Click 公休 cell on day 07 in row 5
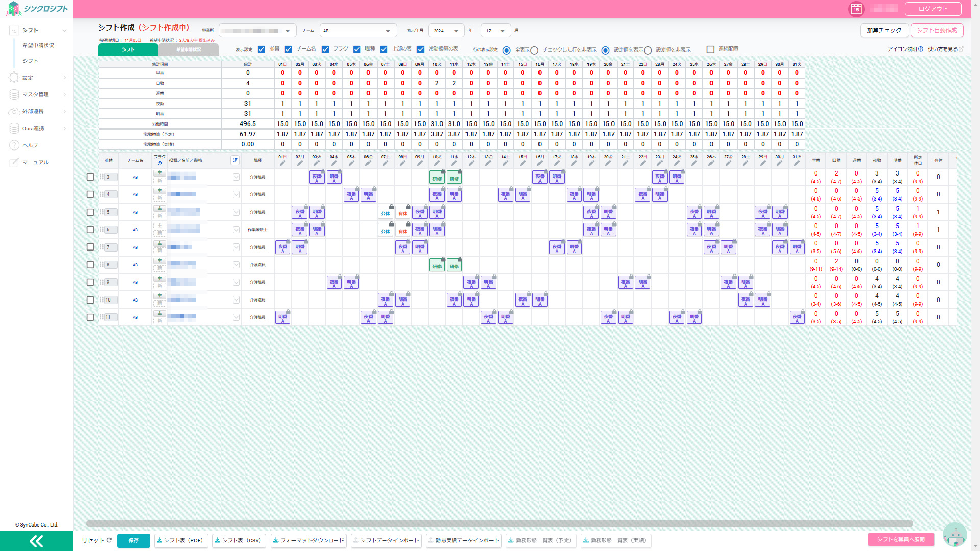 pos(385,213)
